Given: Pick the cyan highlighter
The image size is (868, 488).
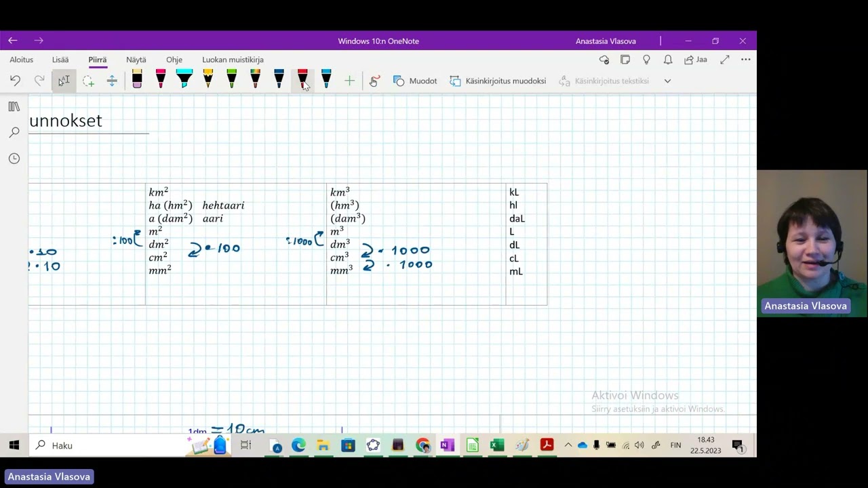Looking at the screenshot, I should (x=184, y=79).
